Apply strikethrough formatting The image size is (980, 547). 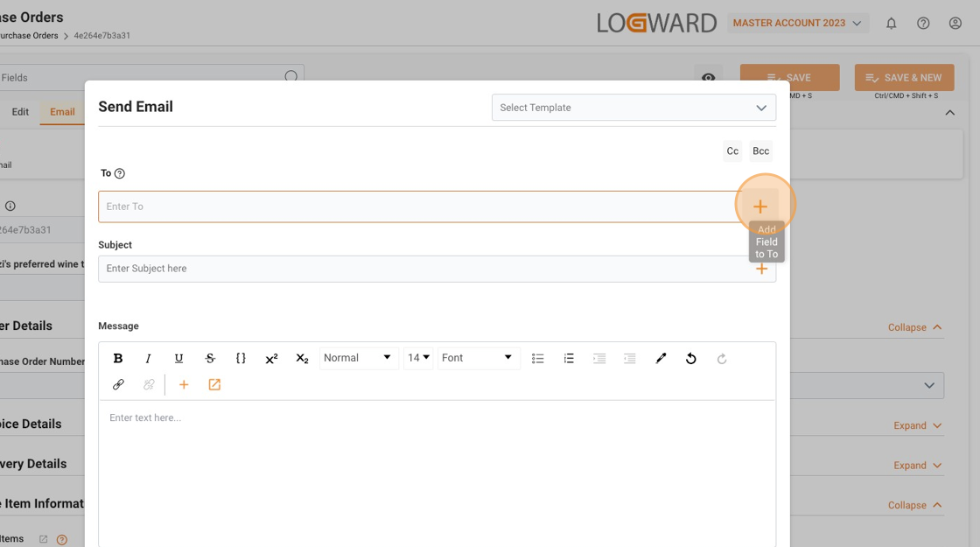tap(210, 358)
